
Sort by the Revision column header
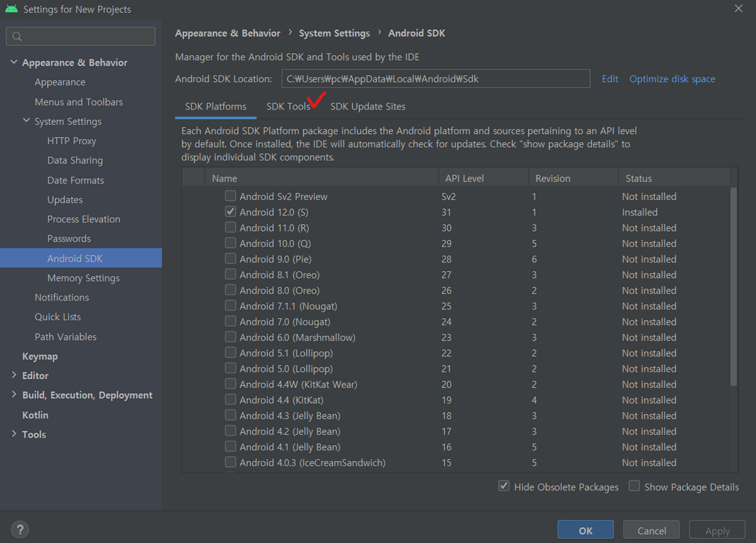point(573,178)
